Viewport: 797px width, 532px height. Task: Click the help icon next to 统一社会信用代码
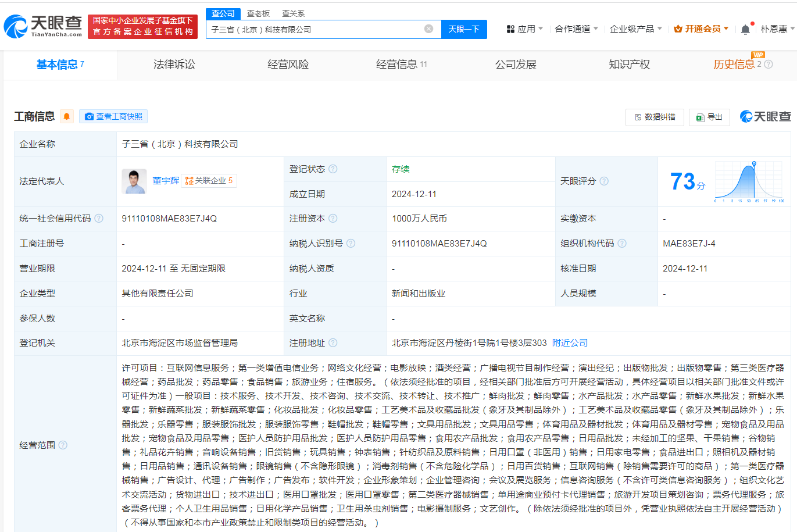(x=99, y=219)
